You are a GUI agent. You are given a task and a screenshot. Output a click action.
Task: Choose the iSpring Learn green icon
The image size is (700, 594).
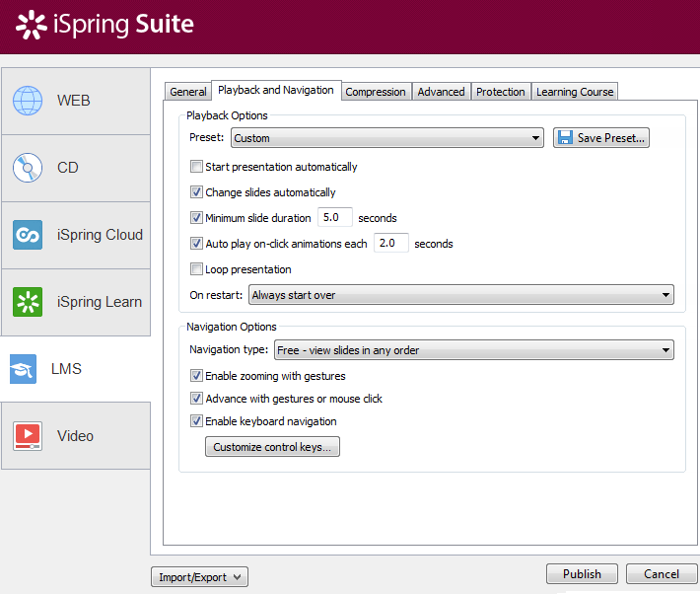pyautogui.click(x=28, y=302)
